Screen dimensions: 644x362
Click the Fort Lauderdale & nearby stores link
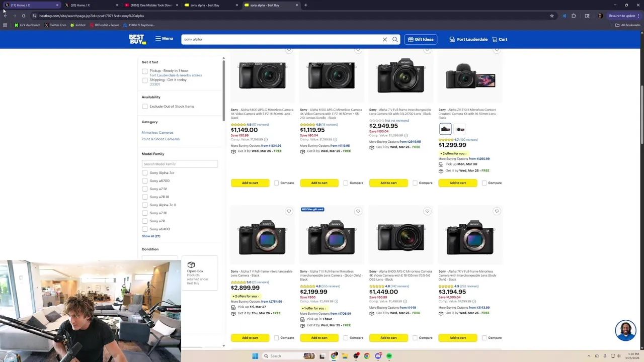176,75
